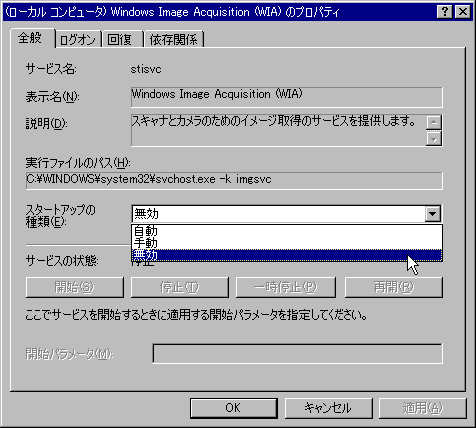The height and width of the screenshot is (428, 476).
Task: Dismiss the dialog with キャンセル
Action: click(x=328, y=408)
